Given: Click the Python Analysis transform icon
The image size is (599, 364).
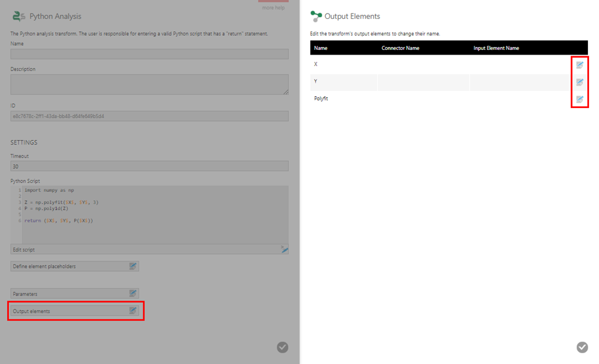Looking at the screenshot, I should pyautogui.click(x=20, y=16).
